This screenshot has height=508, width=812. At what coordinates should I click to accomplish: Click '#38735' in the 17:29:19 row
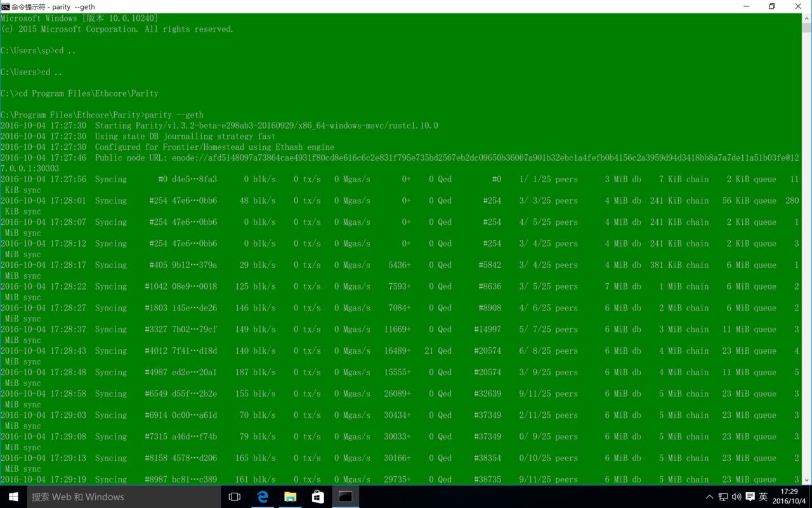(487, 480)
